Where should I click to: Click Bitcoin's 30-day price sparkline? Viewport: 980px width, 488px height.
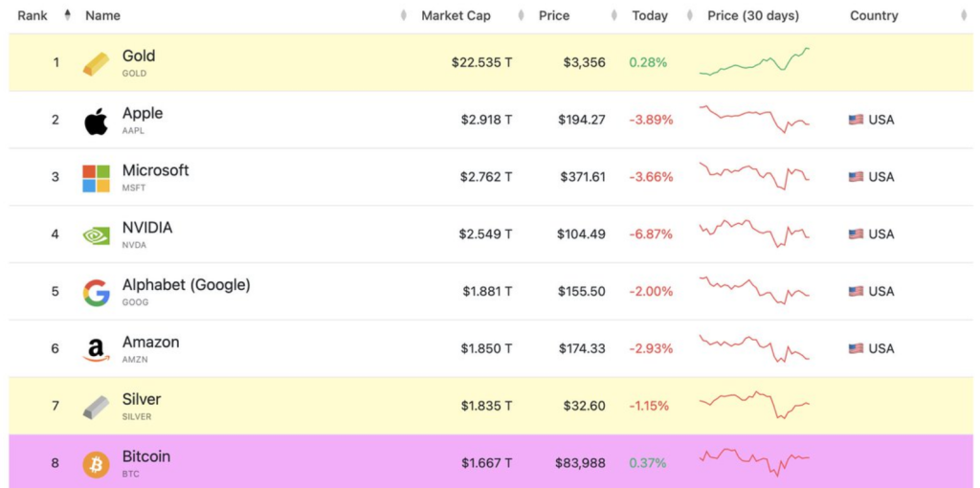pyautogui.click(x=754, y=461)
